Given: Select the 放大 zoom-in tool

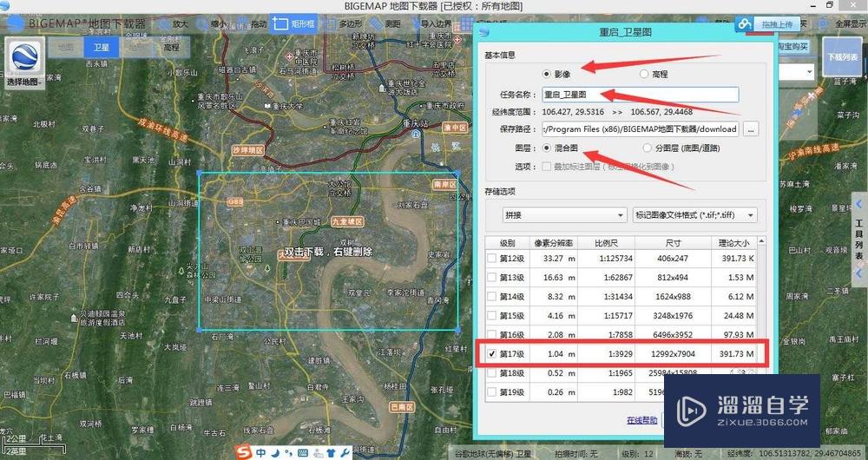Looking at the screenshot, I should click(174, 24).
